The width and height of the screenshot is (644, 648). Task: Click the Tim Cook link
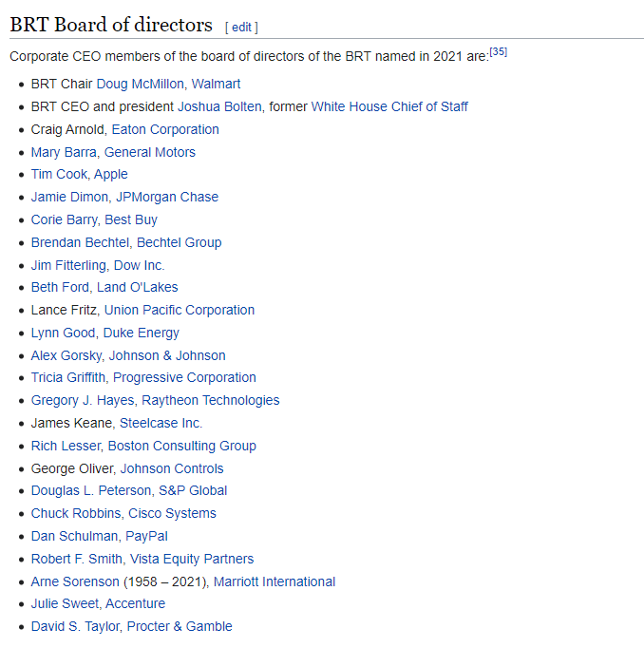(59, 174)
